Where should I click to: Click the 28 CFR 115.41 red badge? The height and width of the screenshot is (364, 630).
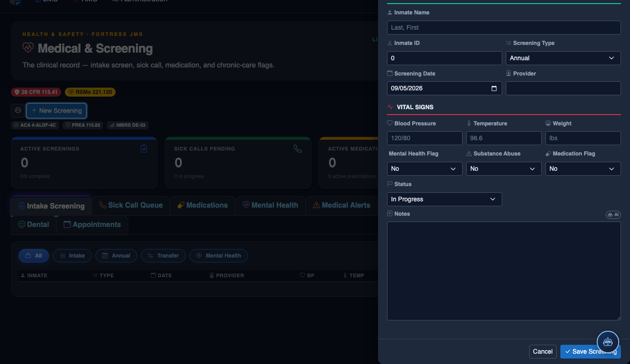tap(36, 92)
